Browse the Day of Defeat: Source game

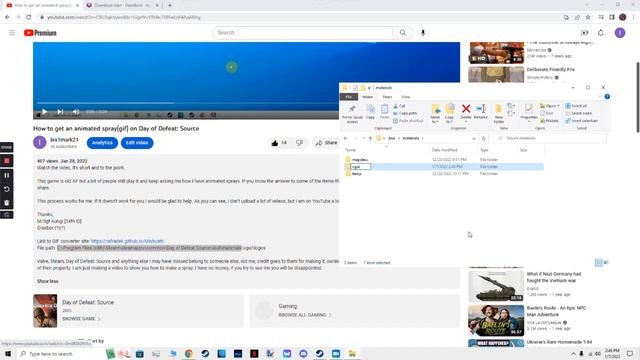click(80, 318)
